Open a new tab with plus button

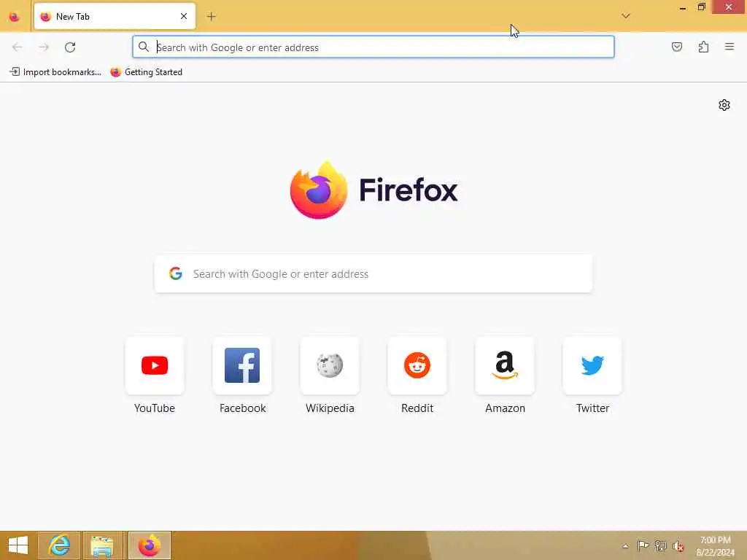211,17
